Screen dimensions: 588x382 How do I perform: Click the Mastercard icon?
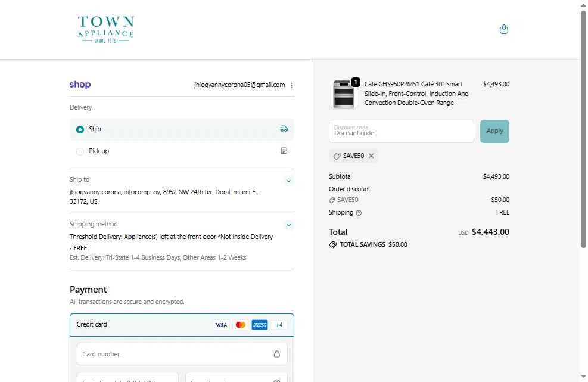pos(240,325)
